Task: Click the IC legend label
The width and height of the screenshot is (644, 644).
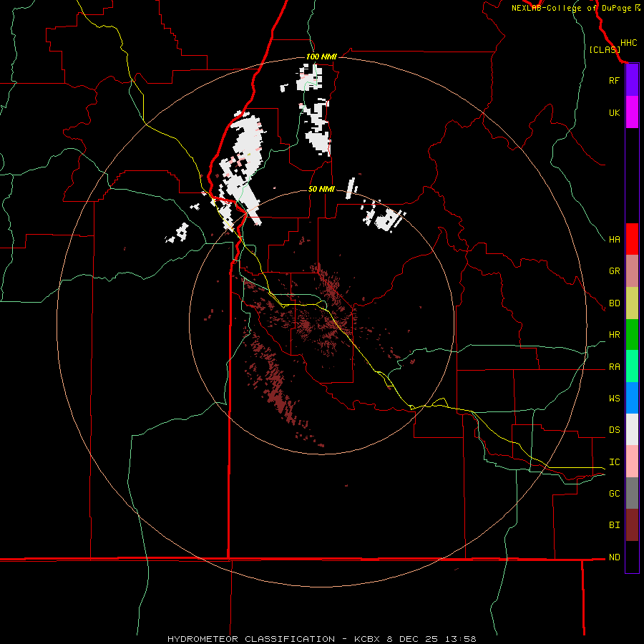Action: tap(614, 462)
